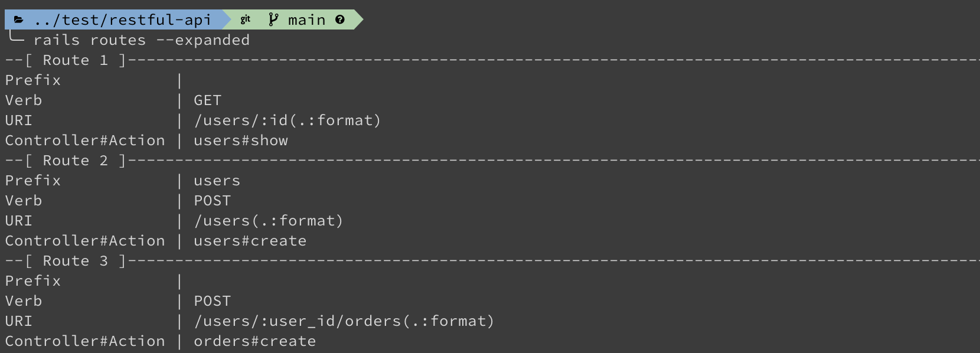
Task: Click the /users/:user_id/orders(.:format) URI
Action: click(344, 321)
